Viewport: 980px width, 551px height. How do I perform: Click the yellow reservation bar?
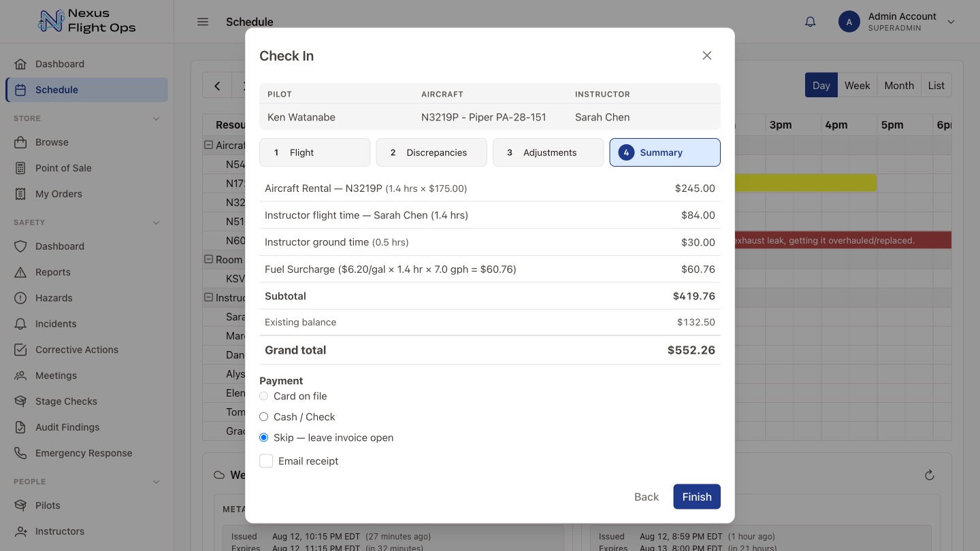805,182
